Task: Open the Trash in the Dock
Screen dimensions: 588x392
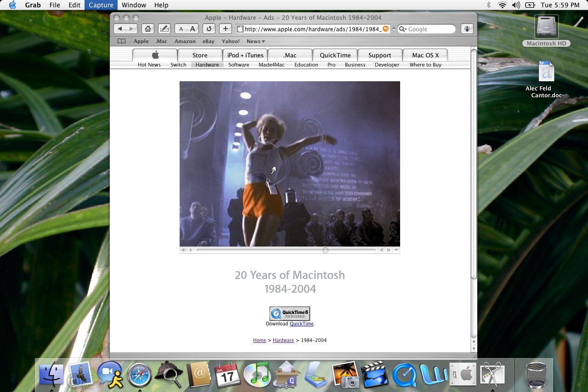Action: (536, 375)
